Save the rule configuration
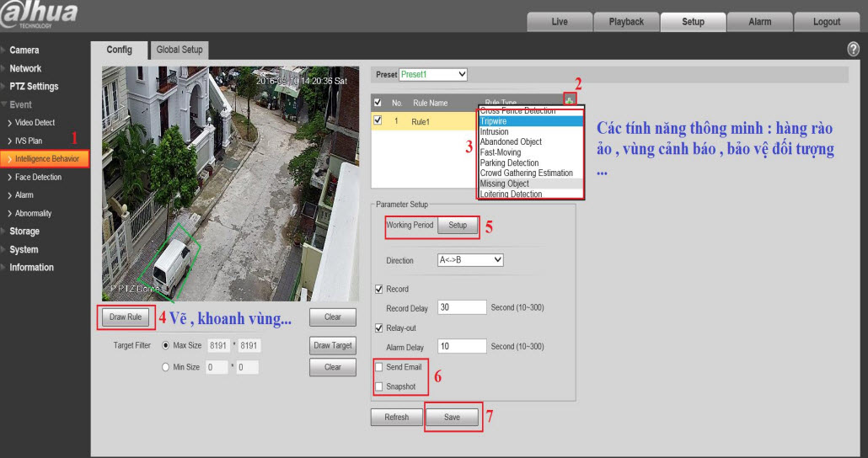868x458 pixels. 453,418
